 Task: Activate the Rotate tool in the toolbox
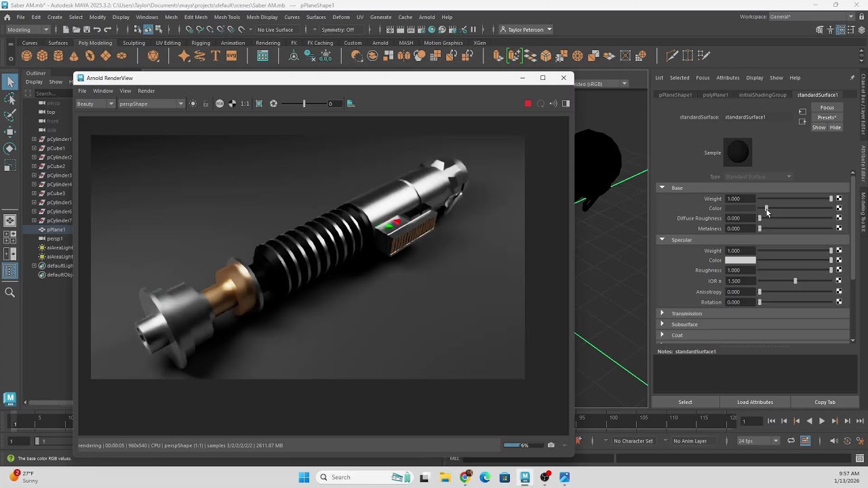[10, 148]
